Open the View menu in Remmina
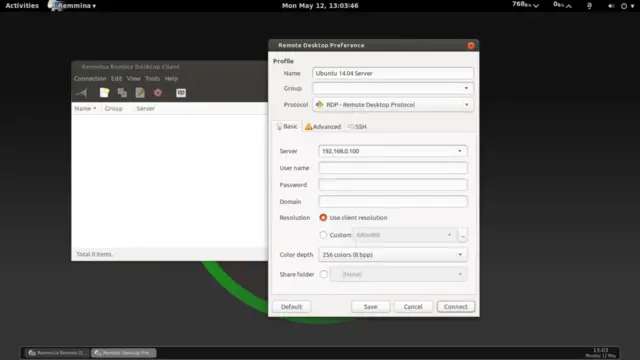The image size is (640, 360). click(133, 78)
